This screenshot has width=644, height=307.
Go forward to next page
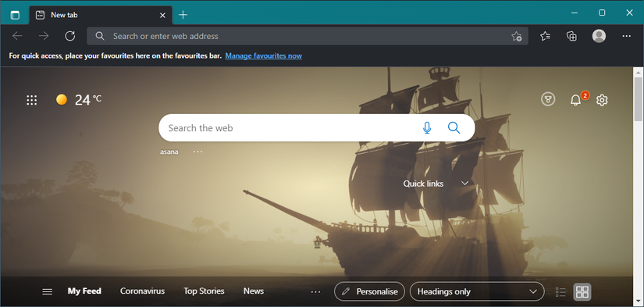[x=44, y=36]
